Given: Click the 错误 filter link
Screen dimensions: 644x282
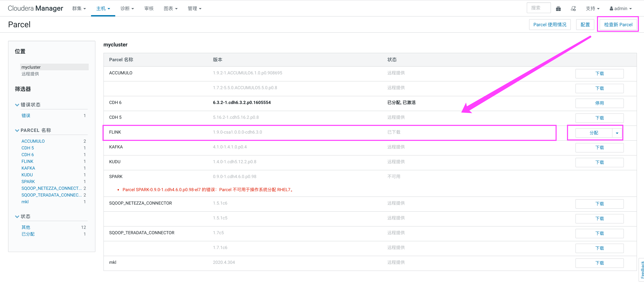Looking at the screenshot, I should pos(26,116).
